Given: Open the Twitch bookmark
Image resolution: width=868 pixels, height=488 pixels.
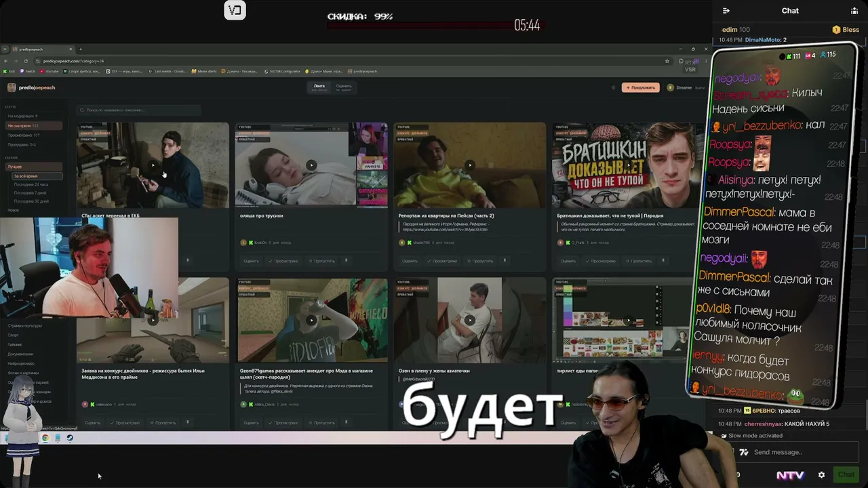Looking at the screenshot, I should (x=28, y=71).
